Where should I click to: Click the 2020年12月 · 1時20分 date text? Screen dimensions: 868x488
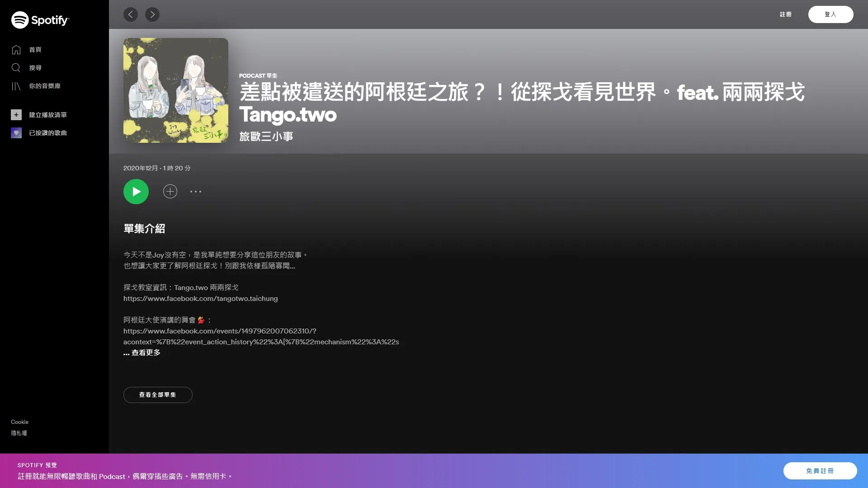point(157,168)
